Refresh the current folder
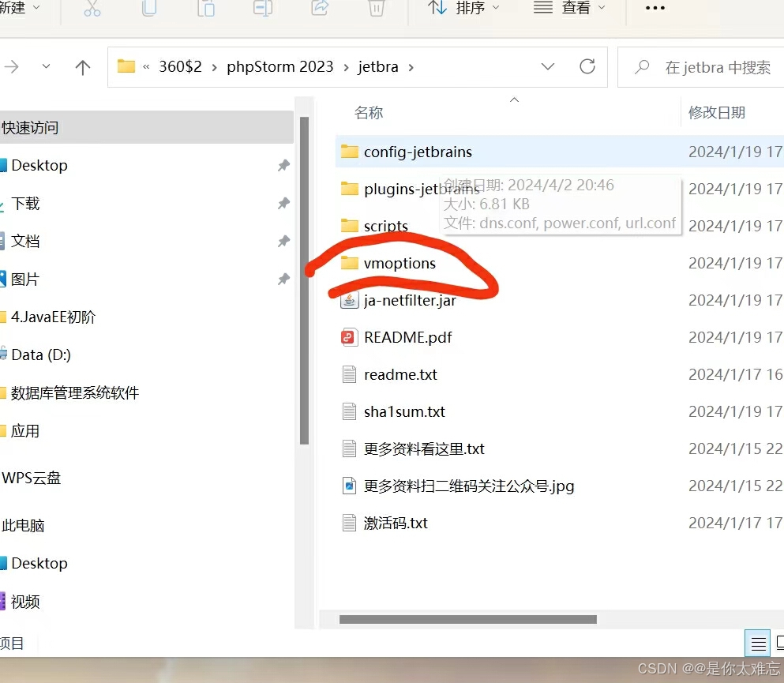 click(x=587, y=66)
